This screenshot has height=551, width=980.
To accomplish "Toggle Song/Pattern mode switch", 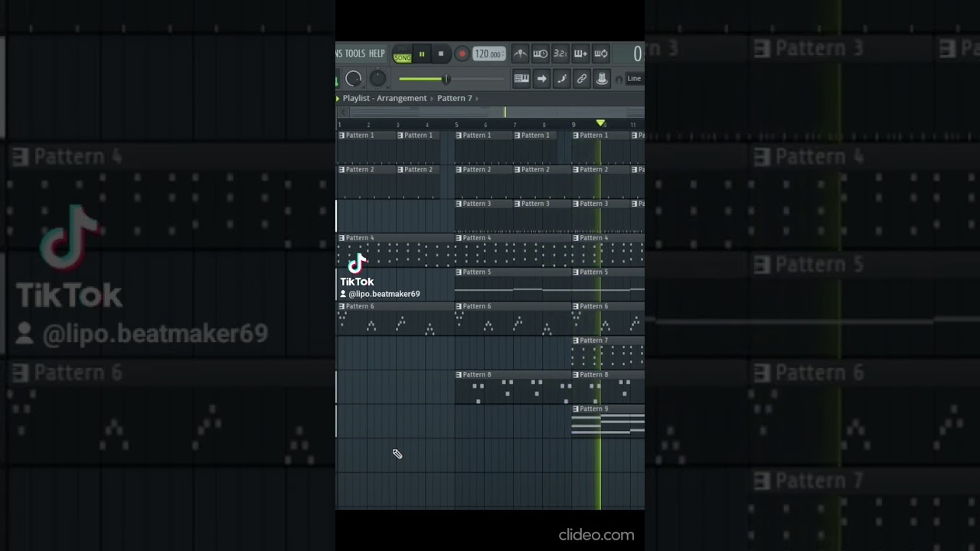I will click(402, 54).
